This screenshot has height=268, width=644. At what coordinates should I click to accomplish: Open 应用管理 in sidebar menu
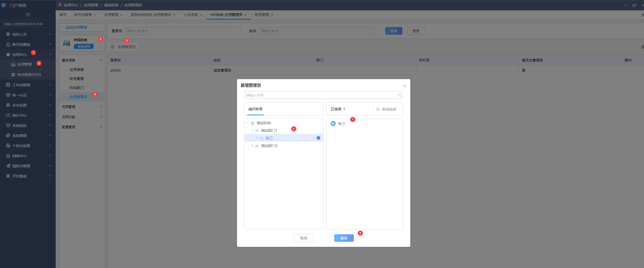[25, 64]
